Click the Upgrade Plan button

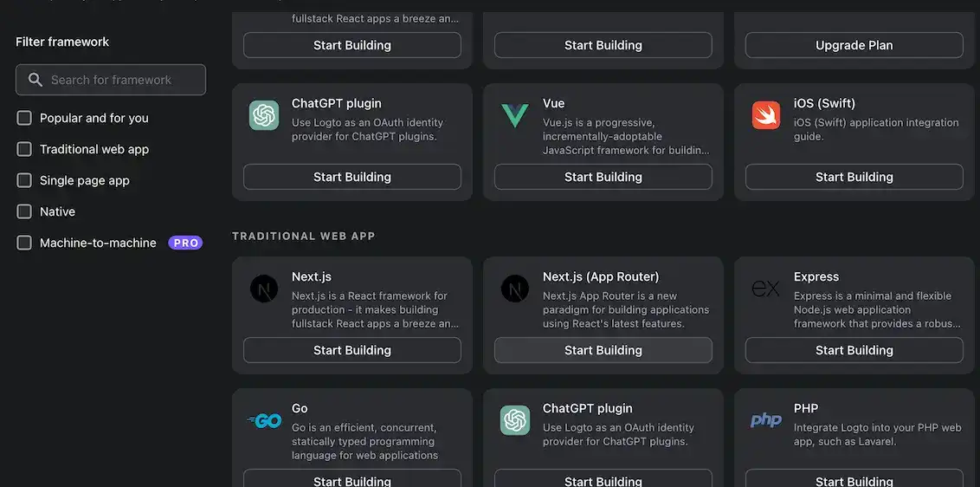click(x=854, y=45)
